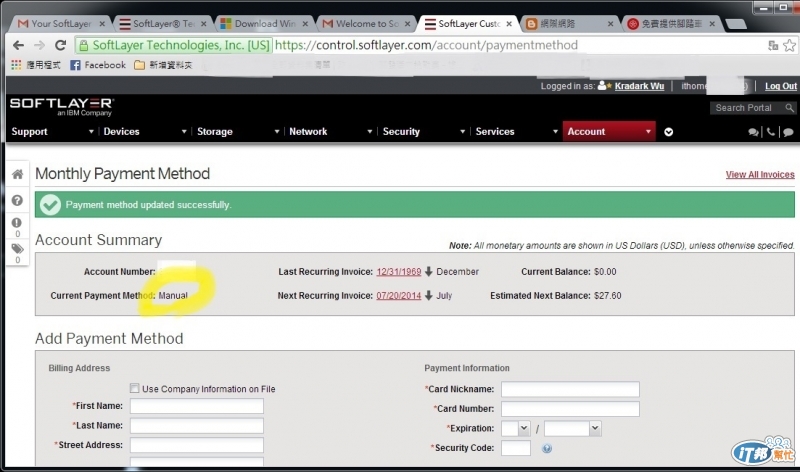800x472 pixels.
Task: Expand the Network menu arrow
Action: point(369,132)
